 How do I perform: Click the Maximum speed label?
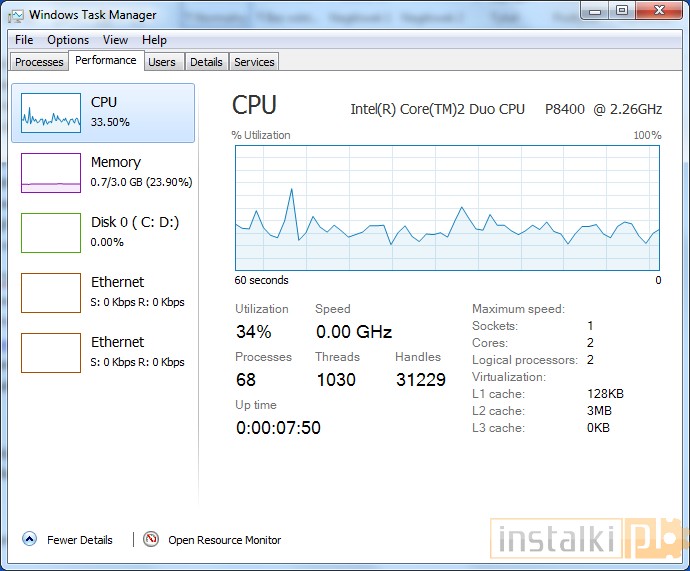click(518, 309)
